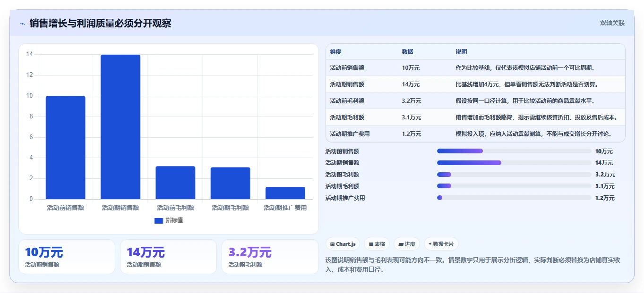Click table cell 活动期销售额 in 维度 column
This screenshot has width=644, height=293.
(x=347, y=84)
